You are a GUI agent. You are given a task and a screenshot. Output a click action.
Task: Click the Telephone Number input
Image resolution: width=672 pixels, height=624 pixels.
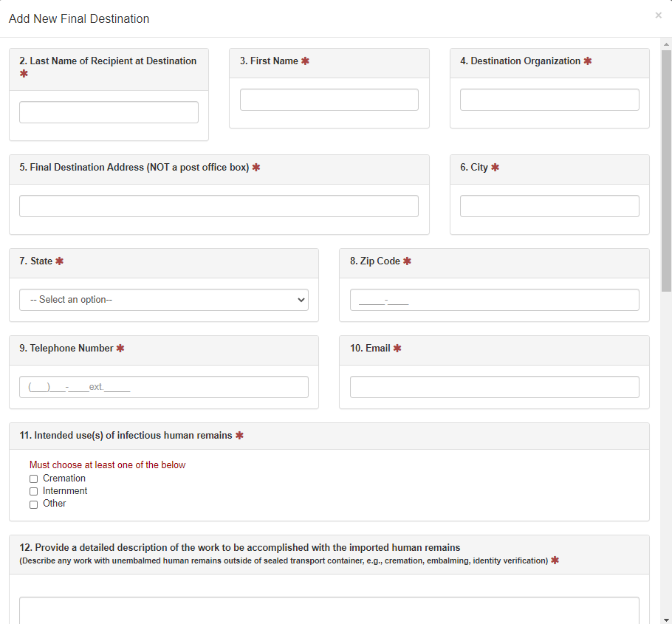tap(163, 387)
